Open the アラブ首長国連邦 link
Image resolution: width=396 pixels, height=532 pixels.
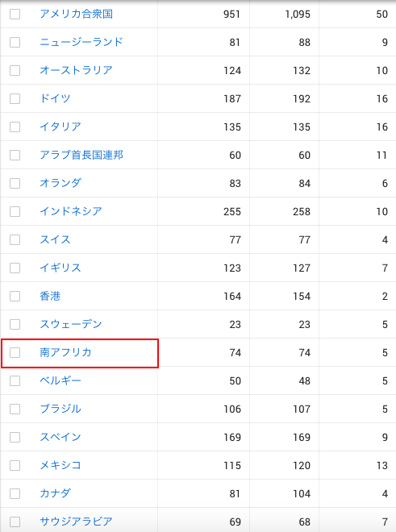click(81, 155)
